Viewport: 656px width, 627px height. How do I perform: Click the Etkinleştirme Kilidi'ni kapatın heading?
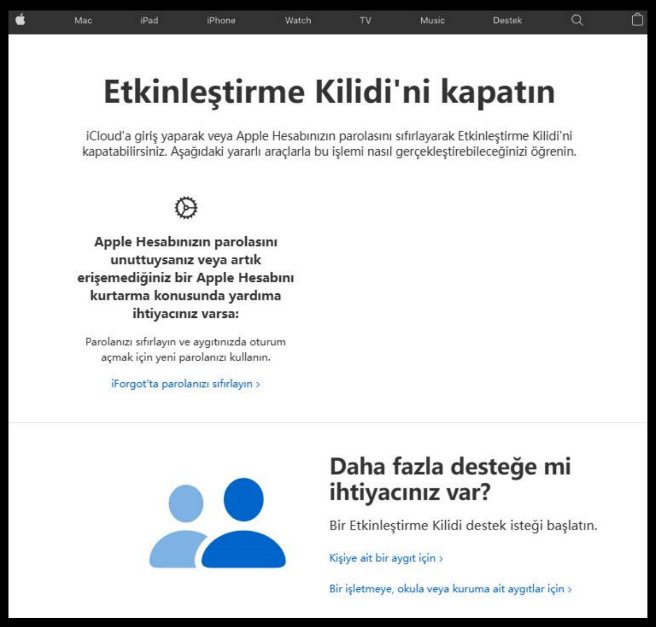(329, 92)
